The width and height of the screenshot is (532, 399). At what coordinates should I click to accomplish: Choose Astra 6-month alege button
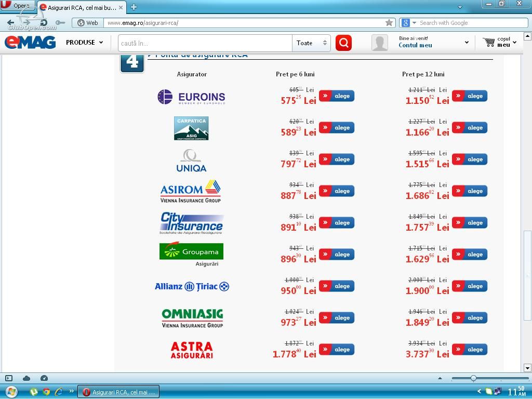tap(337, 350)
